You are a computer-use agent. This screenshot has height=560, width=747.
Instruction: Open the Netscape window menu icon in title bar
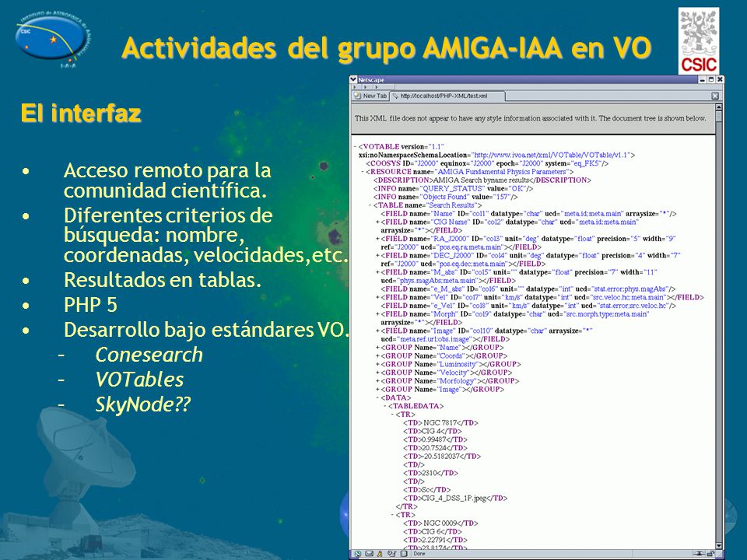353,79
